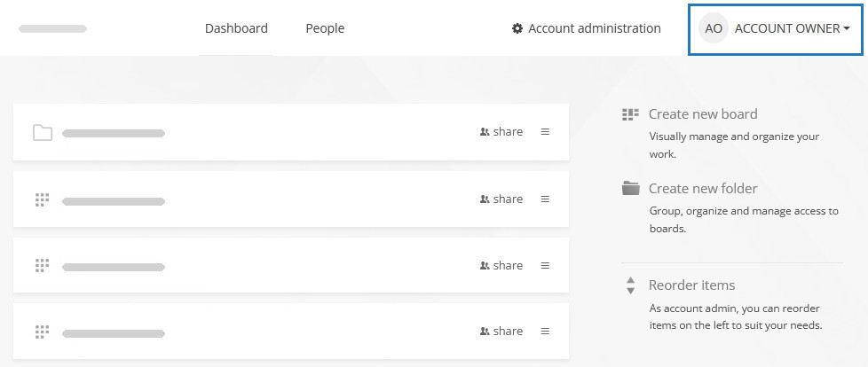Share the folder in the first row
868x367 pixels.
[x=501, y=132]
